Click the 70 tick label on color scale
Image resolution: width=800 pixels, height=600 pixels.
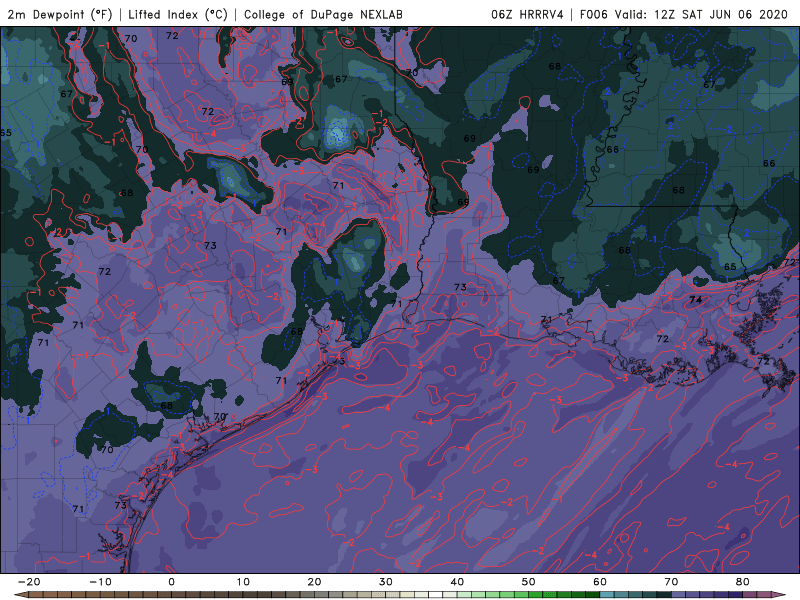(x=671, y=582)
